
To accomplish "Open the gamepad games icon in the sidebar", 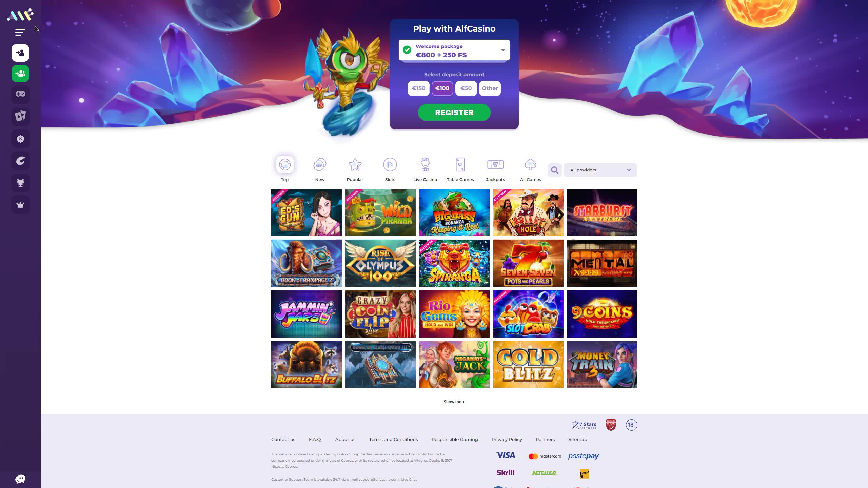I will 20,94.
